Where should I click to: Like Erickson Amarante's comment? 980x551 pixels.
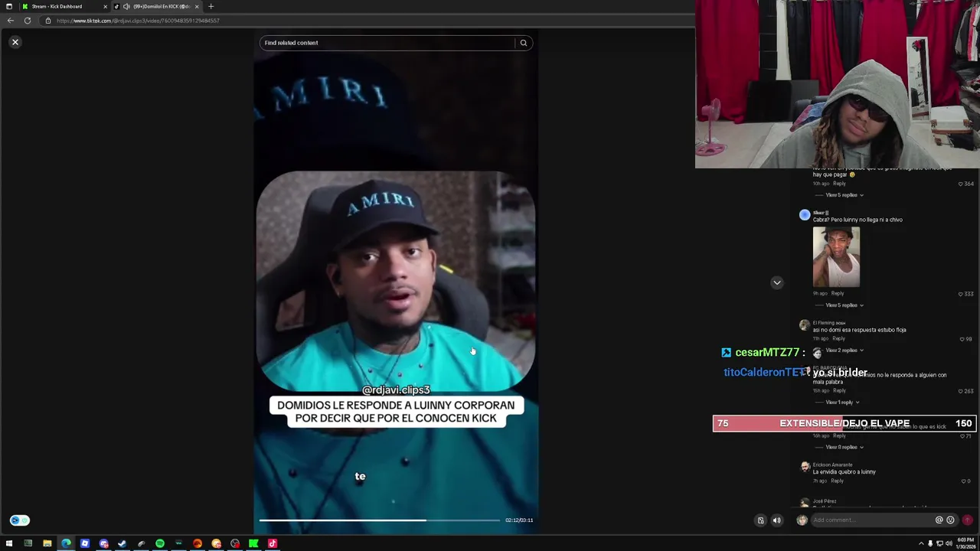point(964,481)
